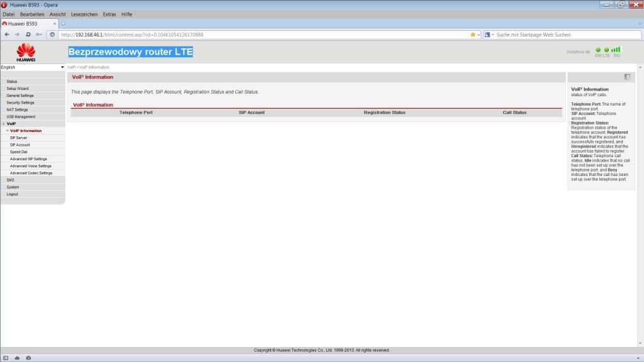Click the SIM status indicator light

coord(598,50)
